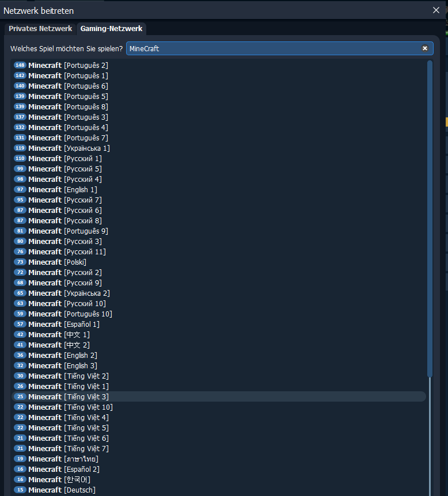Select Minecraft [Português 4]
Image resolution: width=448 pixels, height=496 pixels.
(219, 128)
